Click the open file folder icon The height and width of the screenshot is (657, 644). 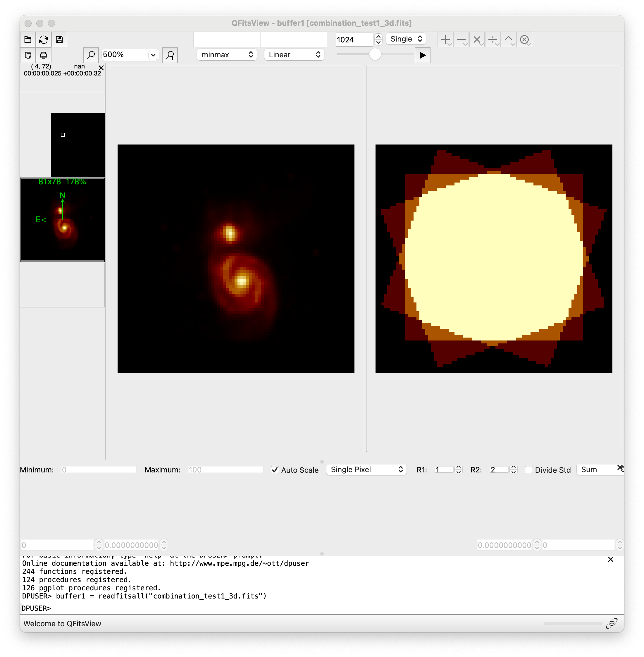pyautogui.click(x=28, y=39)
